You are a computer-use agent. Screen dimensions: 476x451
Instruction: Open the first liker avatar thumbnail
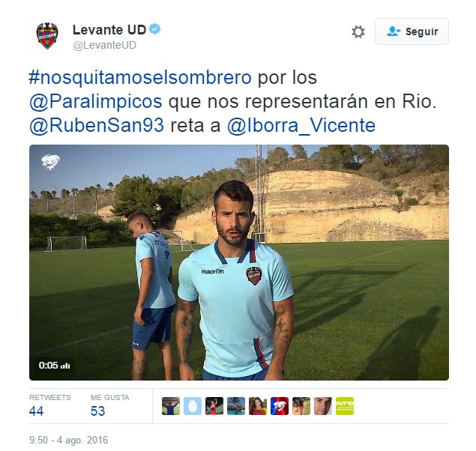click(x=171, y=406)
